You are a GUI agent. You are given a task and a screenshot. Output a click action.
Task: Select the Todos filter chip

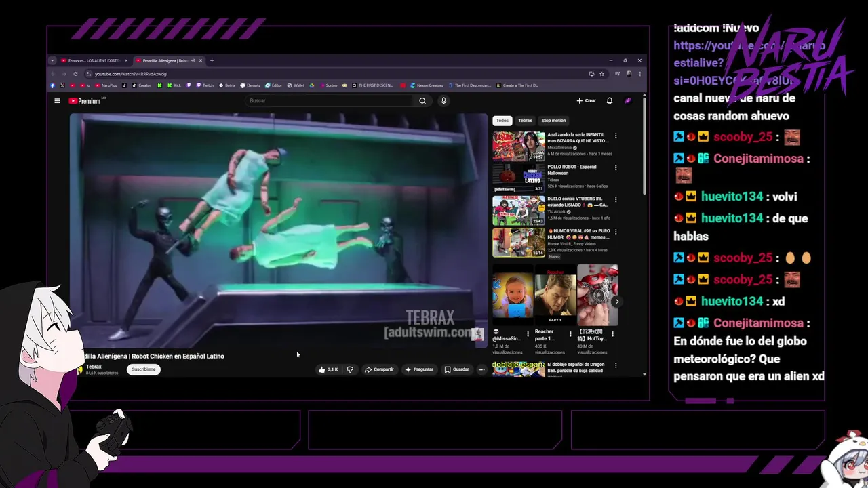coord(502,121)
